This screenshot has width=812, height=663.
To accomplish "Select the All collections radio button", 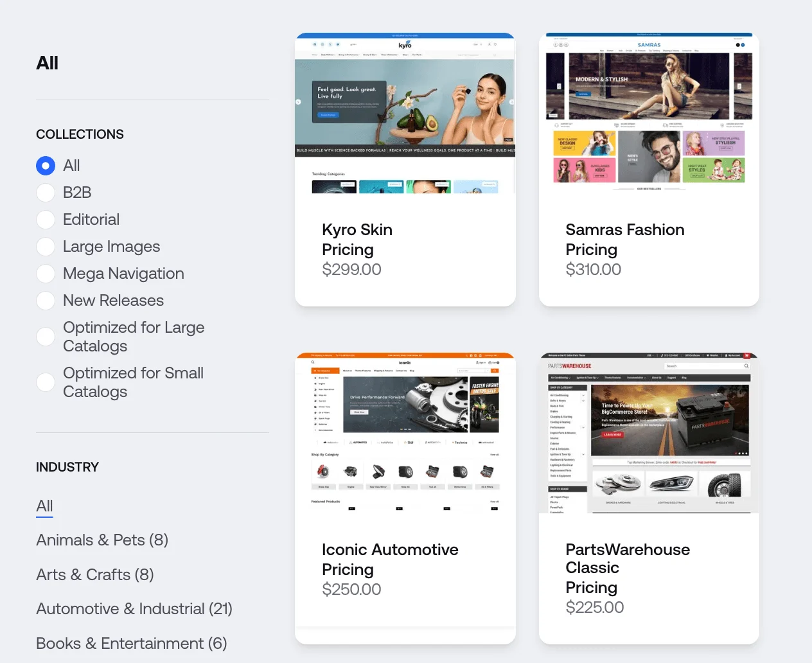I will (46, 166).
